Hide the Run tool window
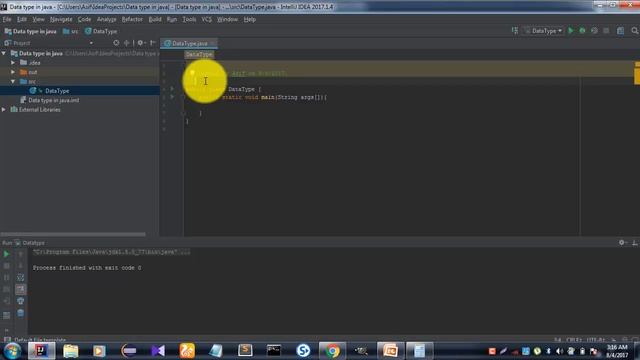 (635, 242)
